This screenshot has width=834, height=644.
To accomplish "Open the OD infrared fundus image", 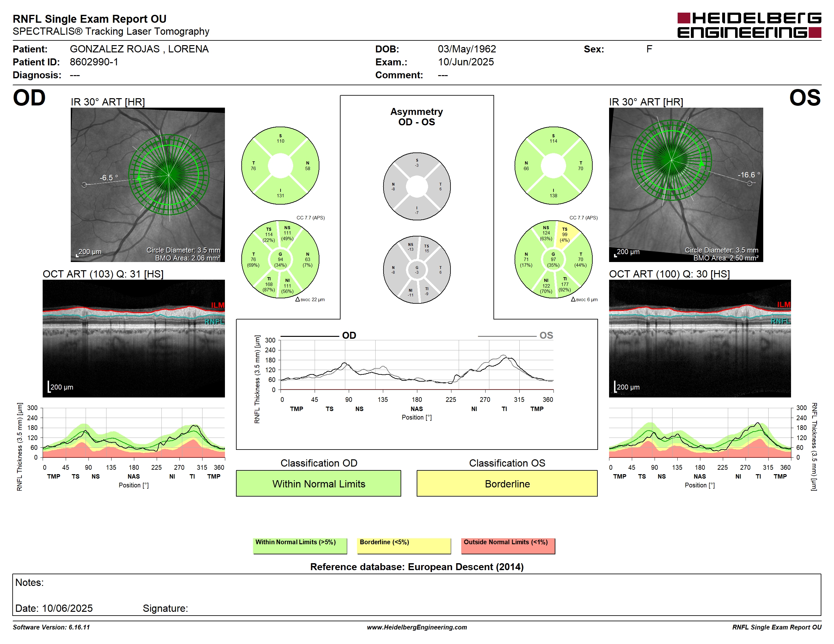I will tap(148, 185).
